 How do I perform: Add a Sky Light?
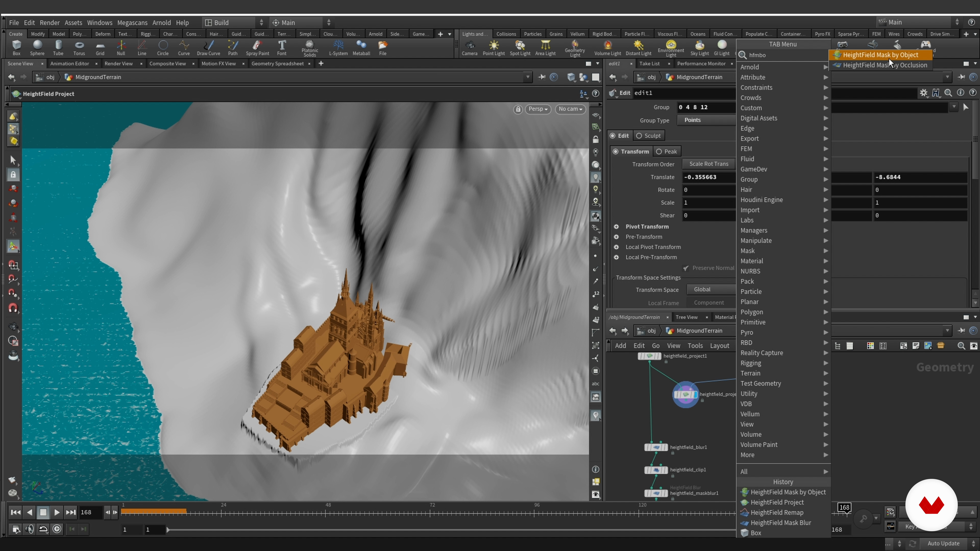click(x=699, y=48)
